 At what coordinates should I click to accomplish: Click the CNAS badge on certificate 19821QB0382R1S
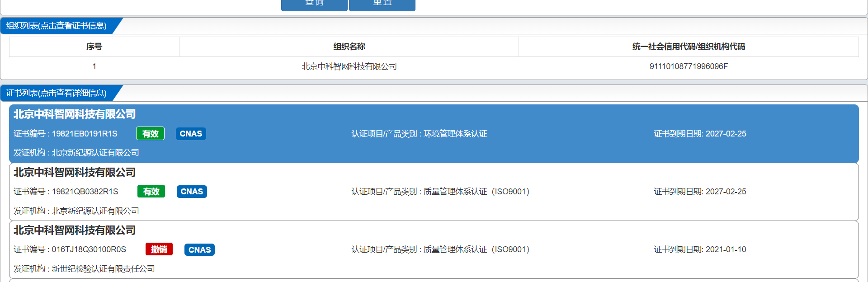coord(192,192)
